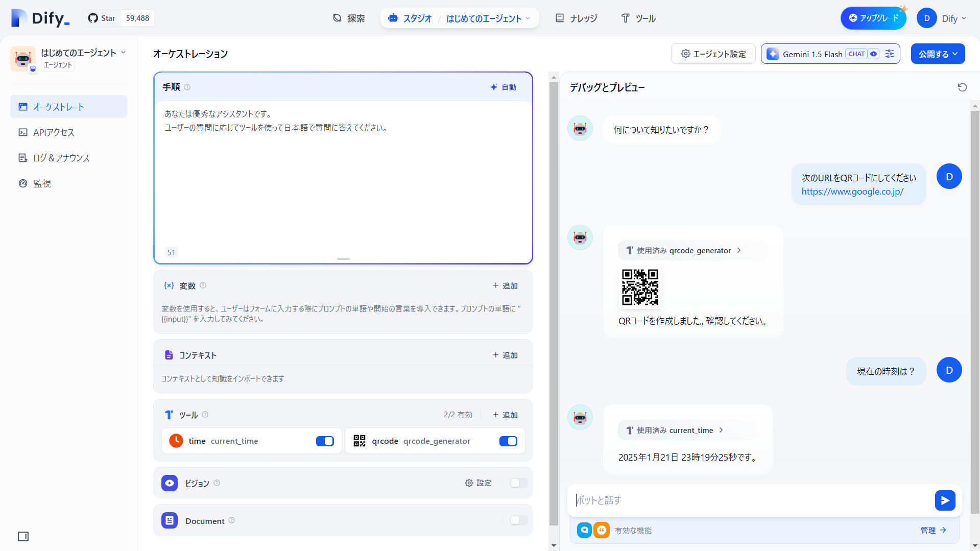
Task: Click the model parameter sliders icon
Action: 890,54
